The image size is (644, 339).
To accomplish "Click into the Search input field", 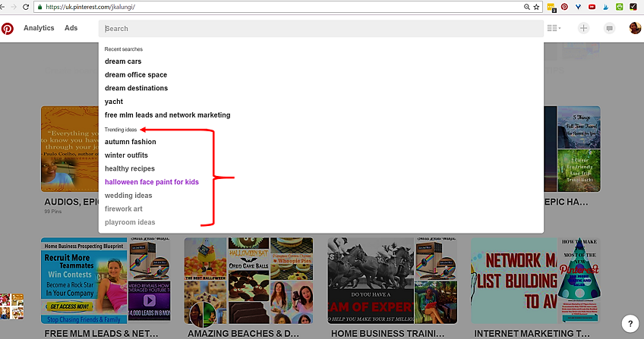I will click(320, 29).
